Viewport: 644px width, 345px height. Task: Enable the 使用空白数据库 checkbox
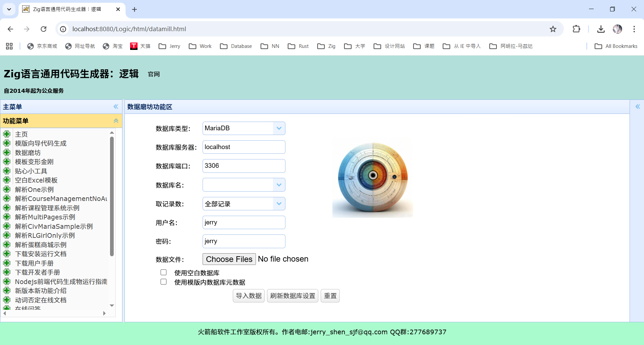(x=163, y=272)
